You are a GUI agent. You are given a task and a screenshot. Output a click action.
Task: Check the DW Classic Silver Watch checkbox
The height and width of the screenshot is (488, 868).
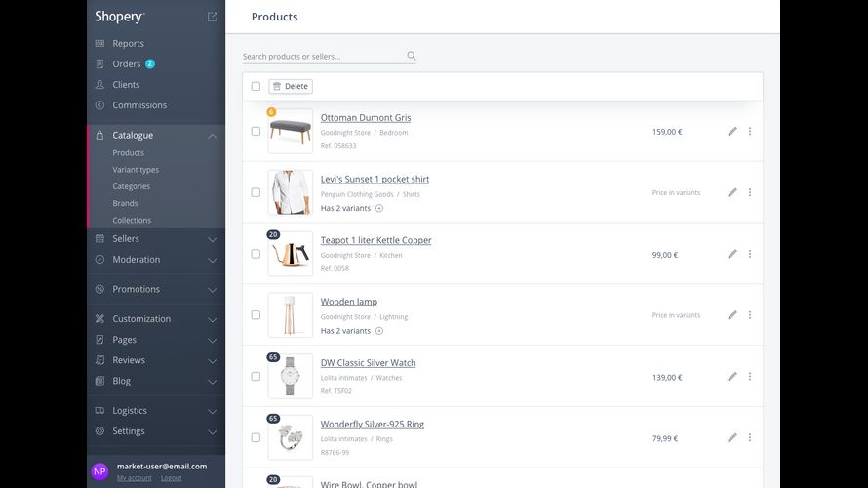(256, 376)
